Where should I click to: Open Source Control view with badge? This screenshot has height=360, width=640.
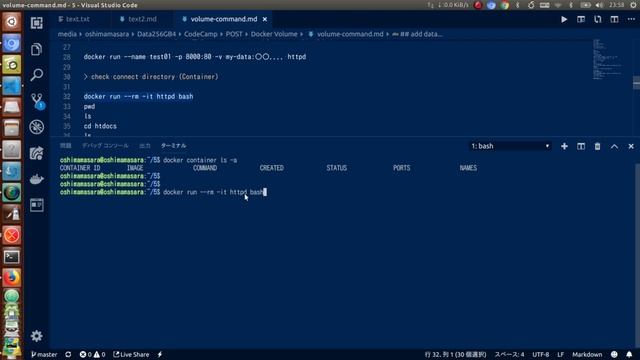click(37, 101)
